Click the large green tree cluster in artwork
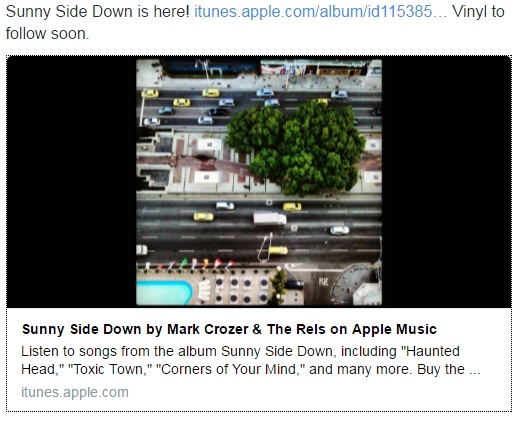Image resolution: width=523 pixels, height=426 pixels. [295, 147]
